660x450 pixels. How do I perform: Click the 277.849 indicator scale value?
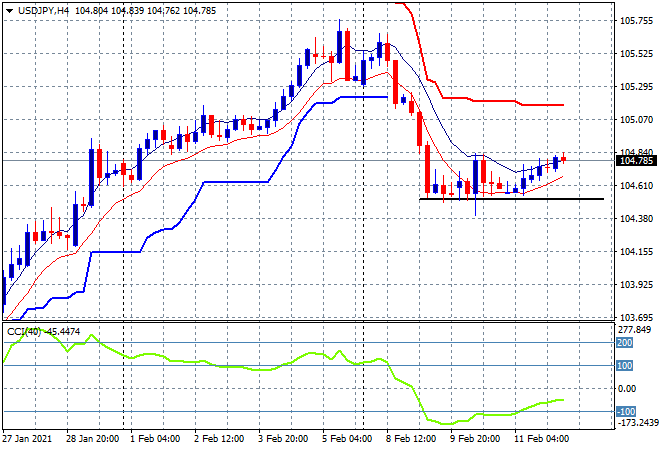point(634,330)
